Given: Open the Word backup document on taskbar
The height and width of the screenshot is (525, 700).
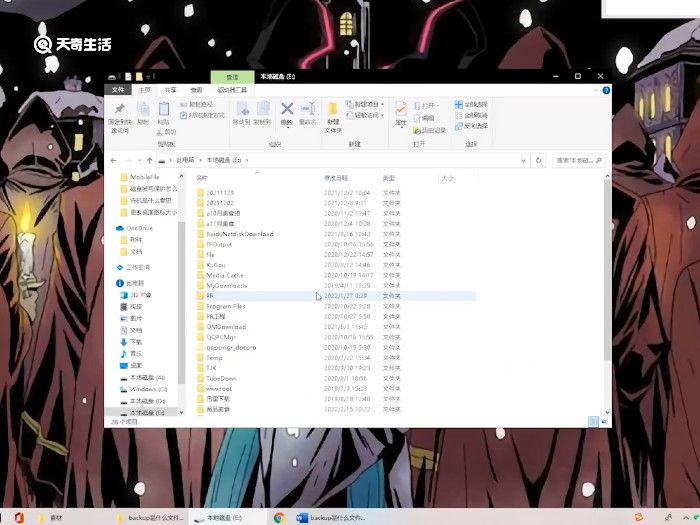Looking at the screenshot, I should coord(331,518).
